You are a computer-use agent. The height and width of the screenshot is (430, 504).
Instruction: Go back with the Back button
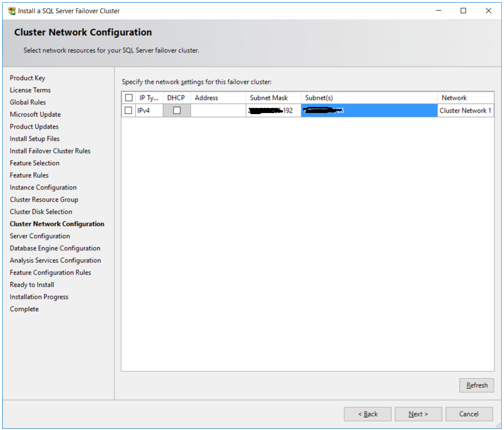click(368, 414)
